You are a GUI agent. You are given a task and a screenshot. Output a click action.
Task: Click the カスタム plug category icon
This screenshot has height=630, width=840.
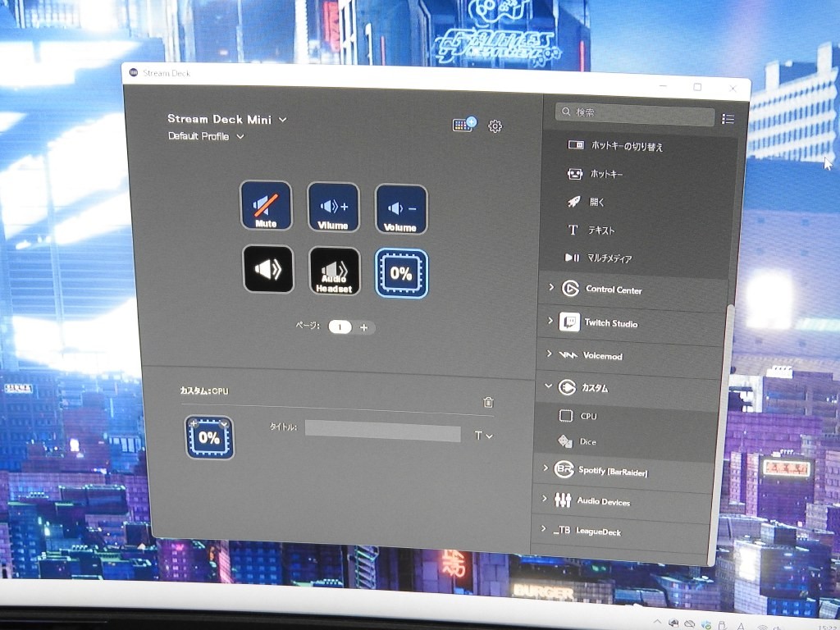point(567,387)
